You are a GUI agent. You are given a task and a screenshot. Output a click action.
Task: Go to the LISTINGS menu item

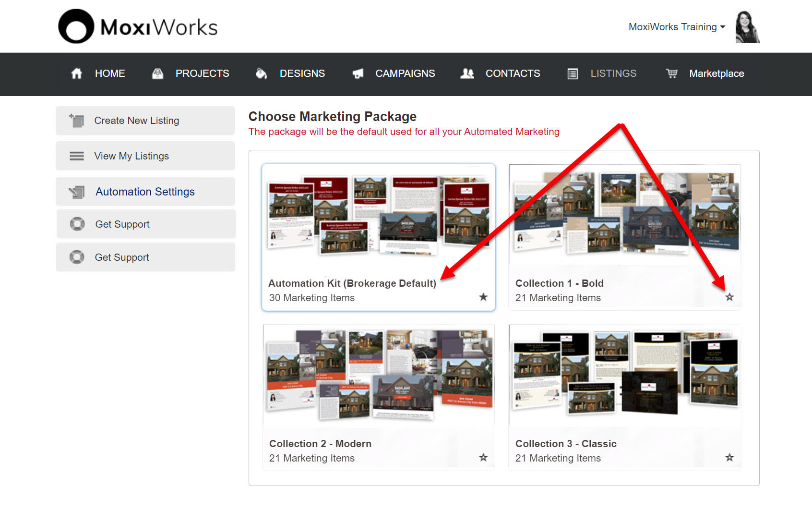tap(613, 73)
